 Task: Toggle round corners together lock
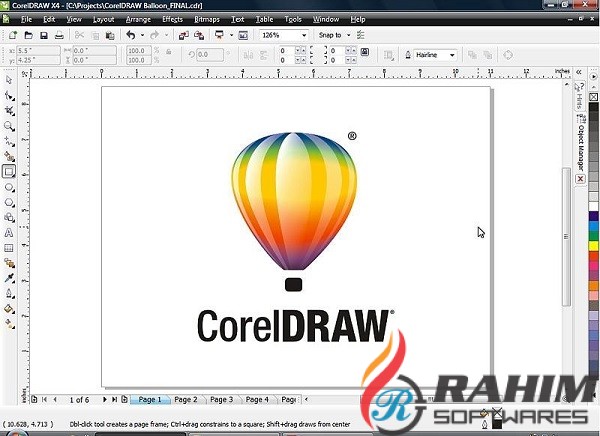tap(365, 51)
